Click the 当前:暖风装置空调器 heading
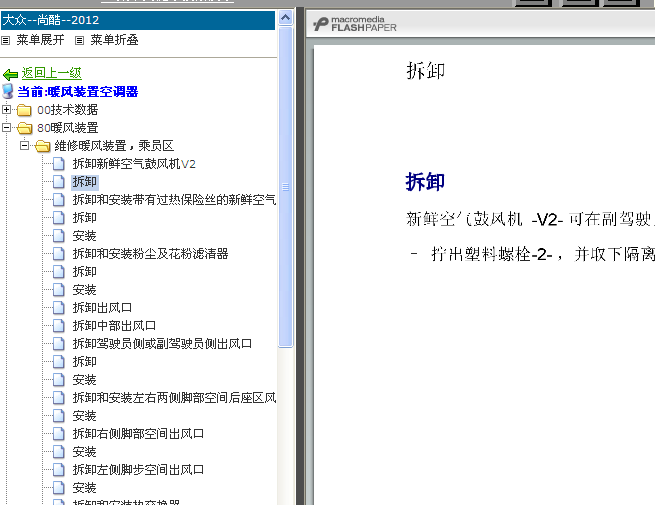 [x=78, y=91]
